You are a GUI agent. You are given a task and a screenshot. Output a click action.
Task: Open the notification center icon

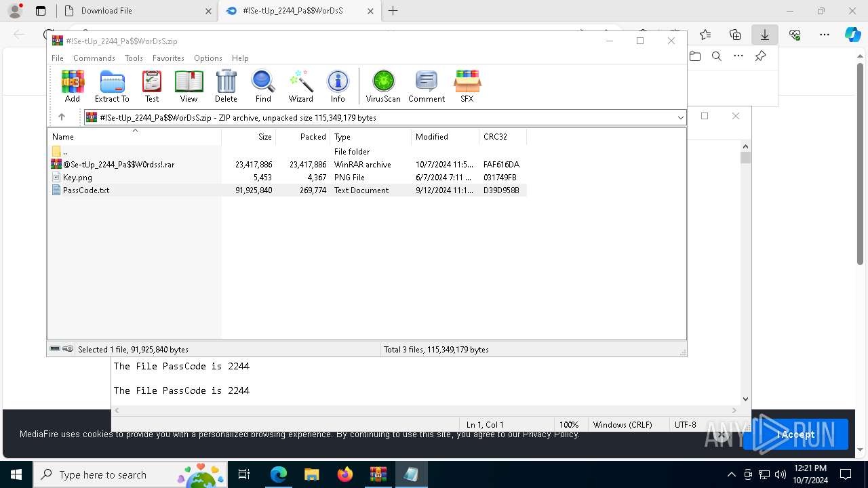[846, 474]
